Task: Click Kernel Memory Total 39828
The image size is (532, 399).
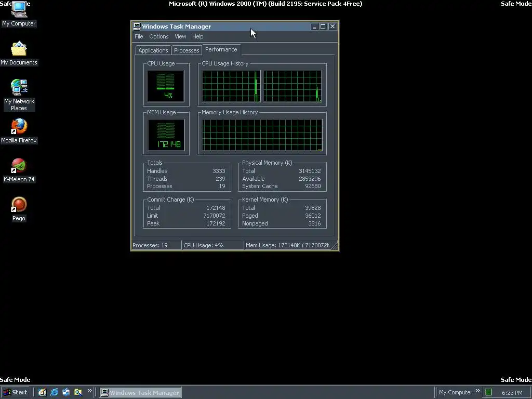Action: 313,208
